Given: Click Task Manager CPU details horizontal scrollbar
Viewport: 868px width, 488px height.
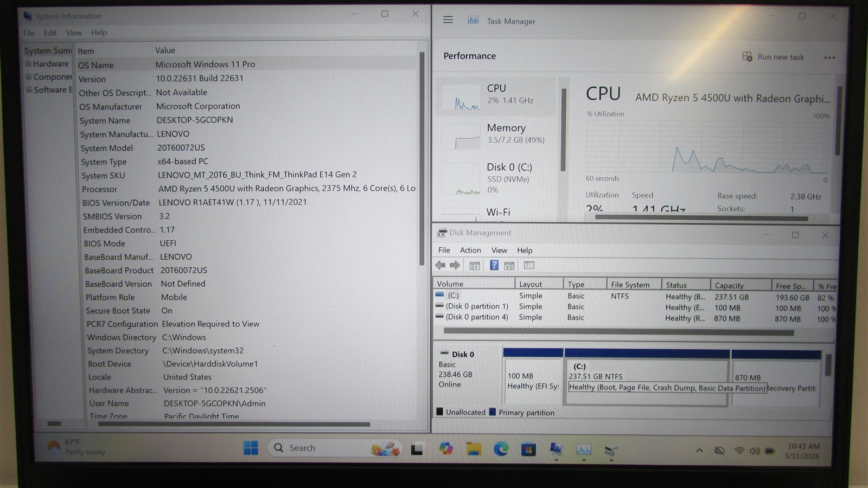Looking at the screenshot, I should pos(701,218).
